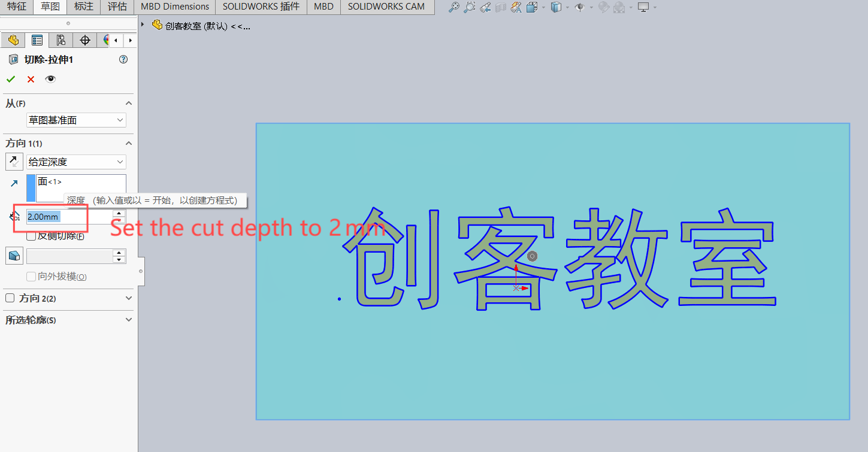Image resolution: width=868 pixels, height=452 pixels.
Task: Expand the 方向 2 section chevron
Action: click(x=129, y=298)
